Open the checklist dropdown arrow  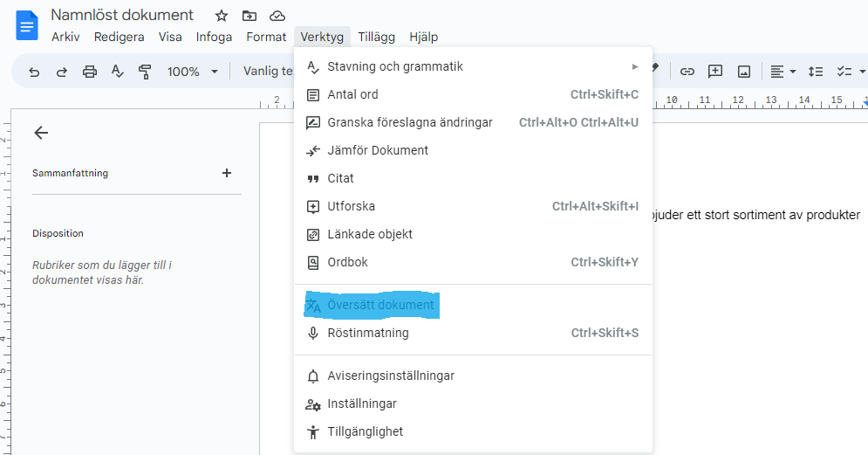(x=863, y=72)
